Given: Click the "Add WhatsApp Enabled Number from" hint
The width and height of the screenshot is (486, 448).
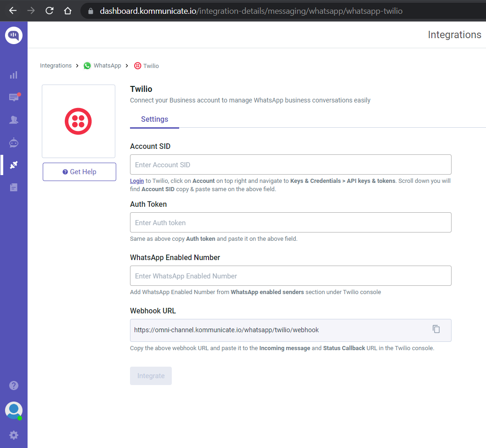Looking at the screenshot, I should pos(255,292).
